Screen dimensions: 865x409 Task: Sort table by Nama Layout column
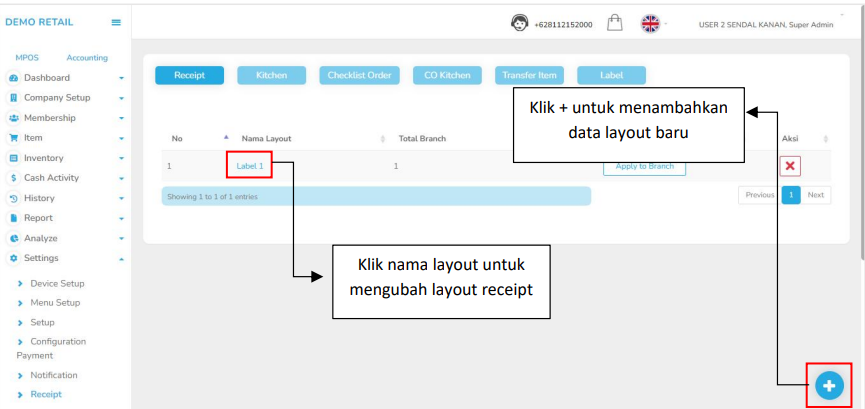(265, 138)
